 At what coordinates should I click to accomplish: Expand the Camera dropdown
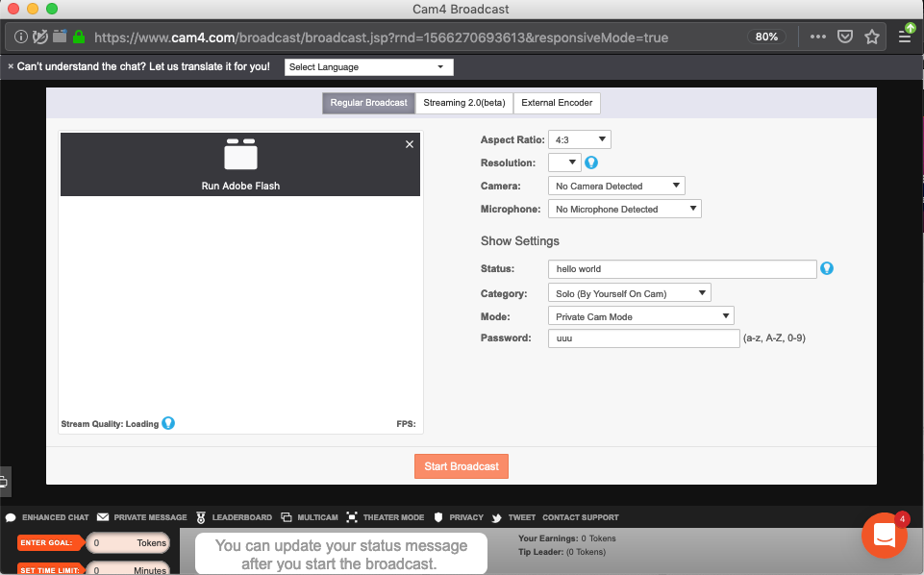point(616,186)
